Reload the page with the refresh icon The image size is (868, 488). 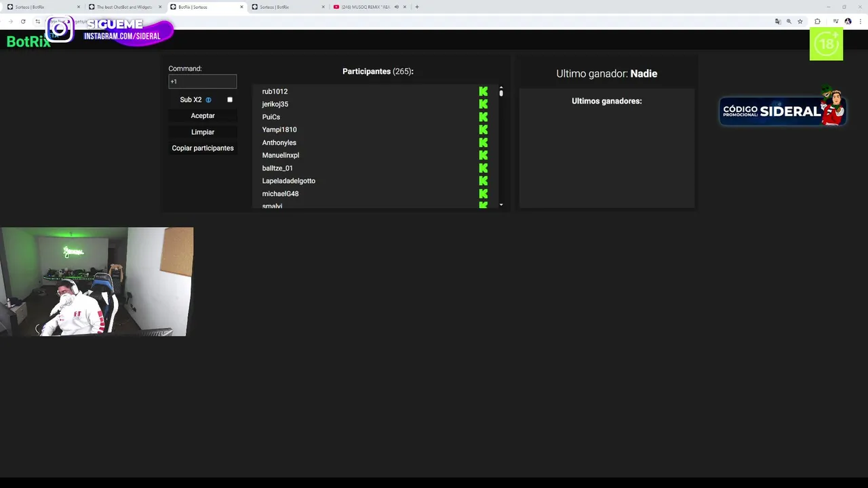point(23,22)
